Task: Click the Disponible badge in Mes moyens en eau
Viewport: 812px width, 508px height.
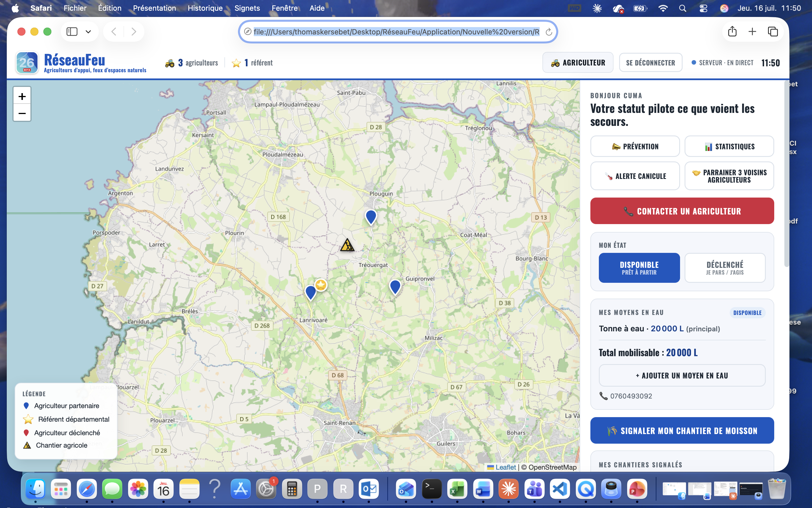Action: (x=747, y=312)
